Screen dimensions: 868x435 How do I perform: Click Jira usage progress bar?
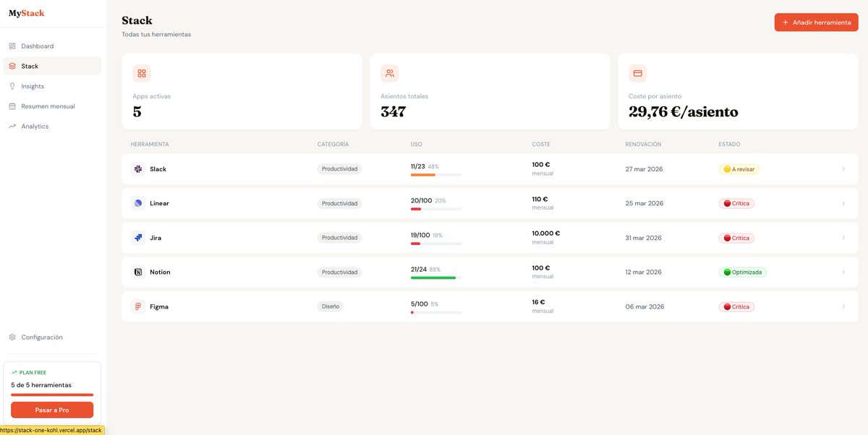(x=436, y=244)
